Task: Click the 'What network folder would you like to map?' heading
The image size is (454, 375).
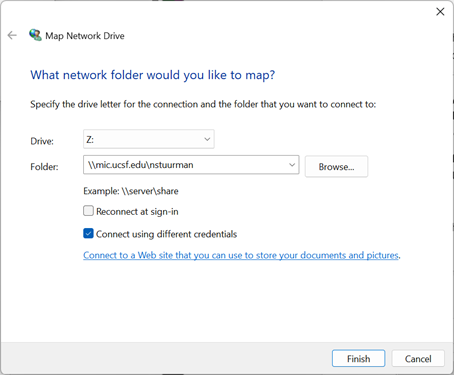Action: point(153,75)
